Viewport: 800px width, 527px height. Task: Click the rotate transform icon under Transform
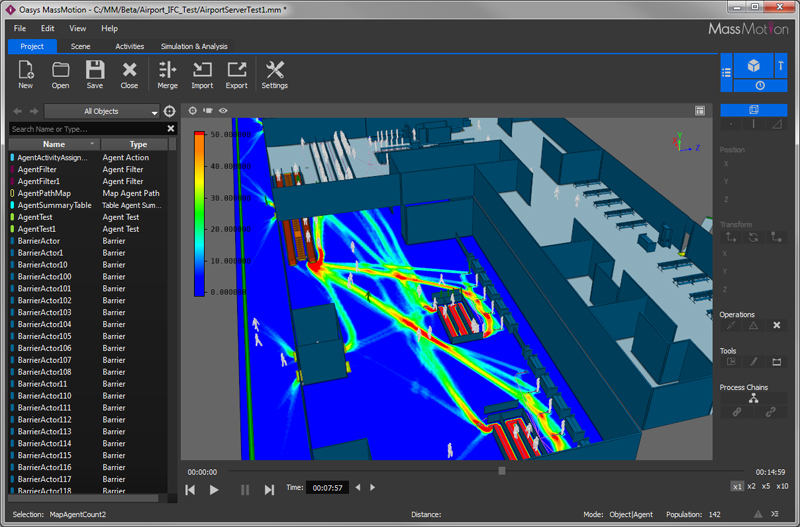[x=754, y=237]
